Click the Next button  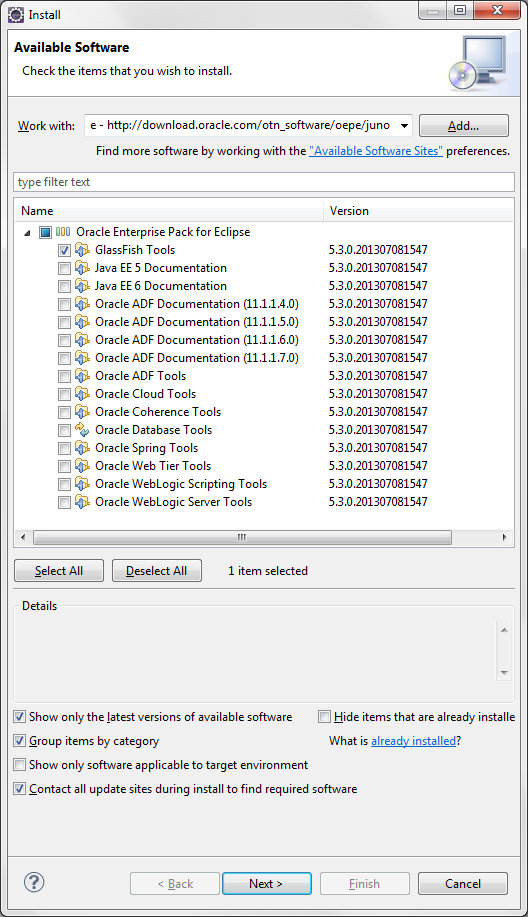267,884
